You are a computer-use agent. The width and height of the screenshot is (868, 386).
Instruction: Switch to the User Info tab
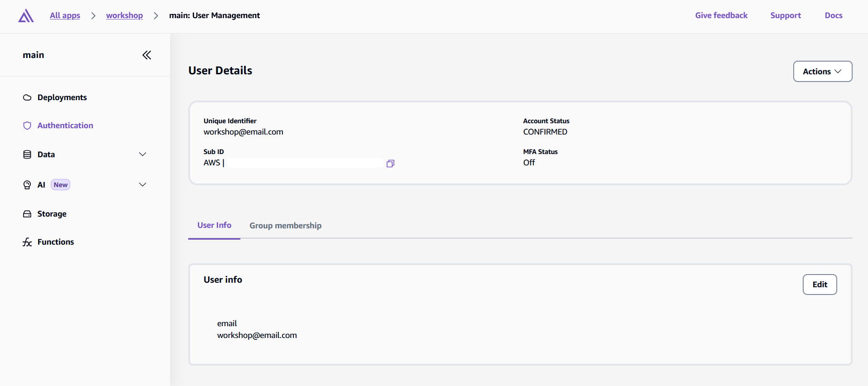click(x=214, y=225)
